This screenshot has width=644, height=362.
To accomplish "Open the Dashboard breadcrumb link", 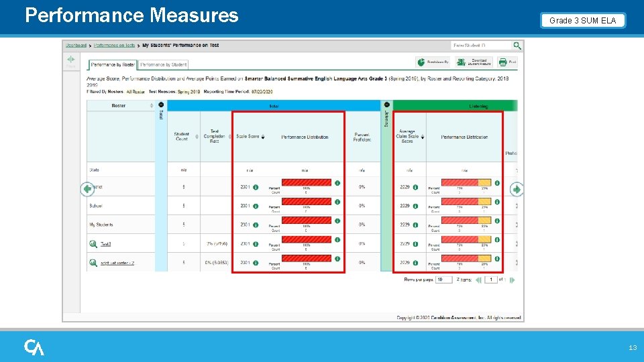I will tap(76, 46).
